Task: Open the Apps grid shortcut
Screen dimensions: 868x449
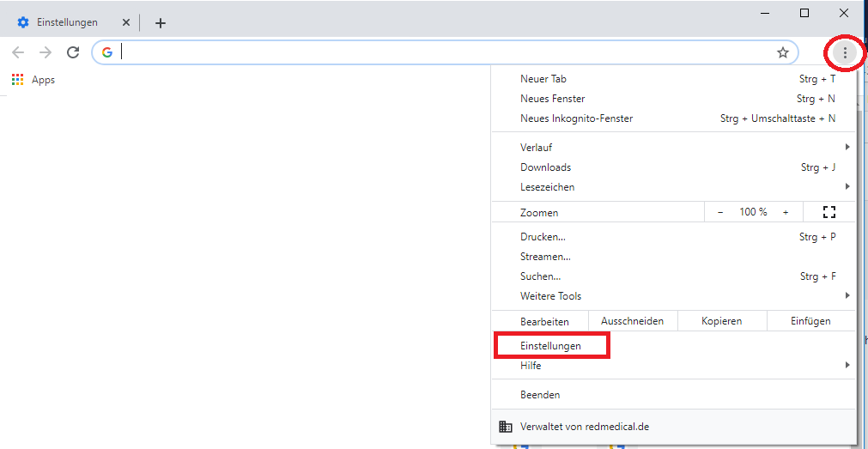Action: pyautogui.click(x=33, y=80)
